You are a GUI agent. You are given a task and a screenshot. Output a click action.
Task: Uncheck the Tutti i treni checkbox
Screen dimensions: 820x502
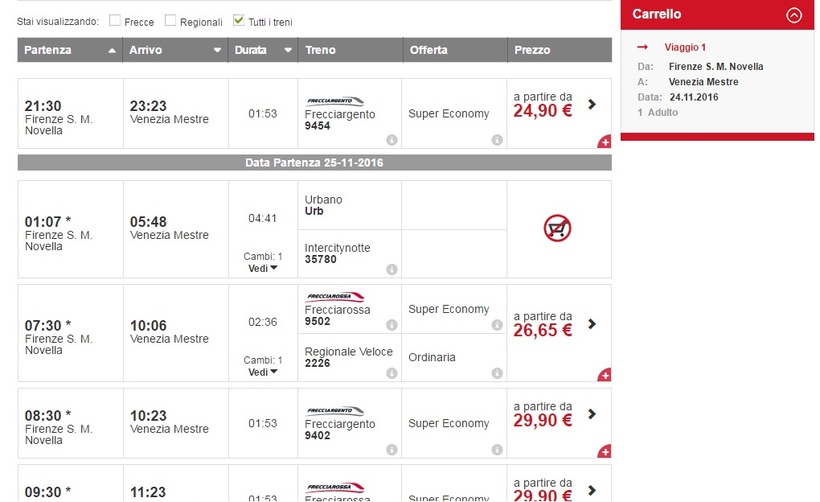coord(238,20)
